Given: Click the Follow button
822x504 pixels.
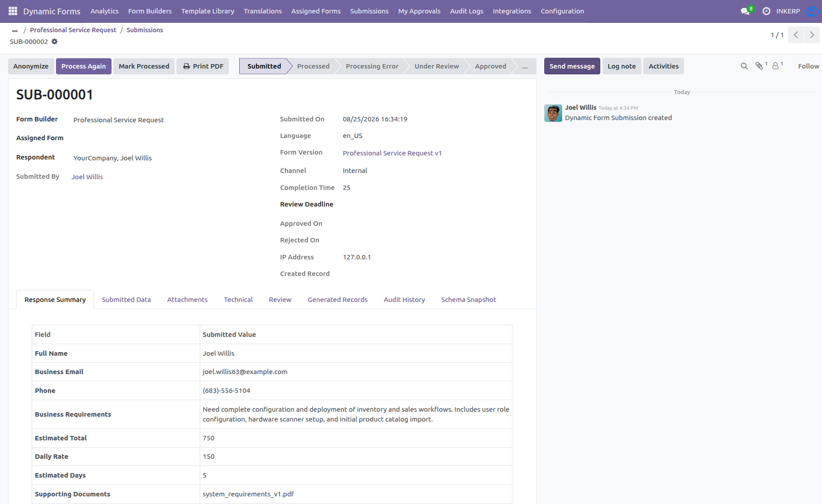Looking at the screenshot, I should [809, 66].
